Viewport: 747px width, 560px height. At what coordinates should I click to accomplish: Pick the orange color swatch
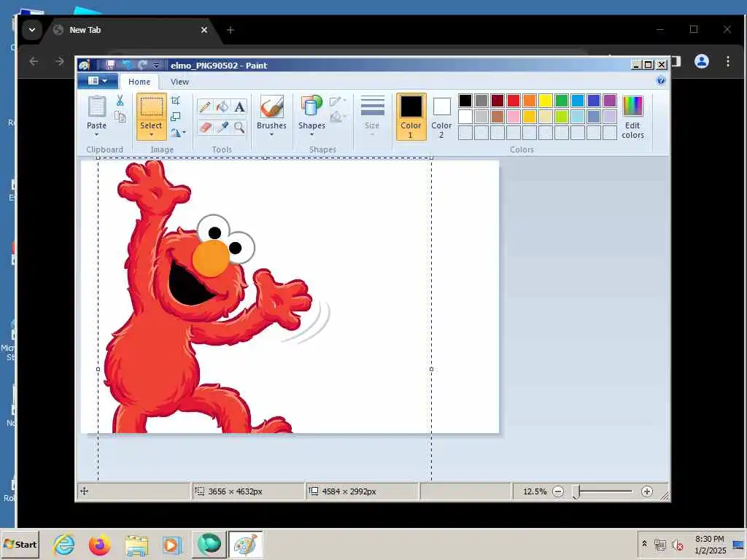[530, 101]
